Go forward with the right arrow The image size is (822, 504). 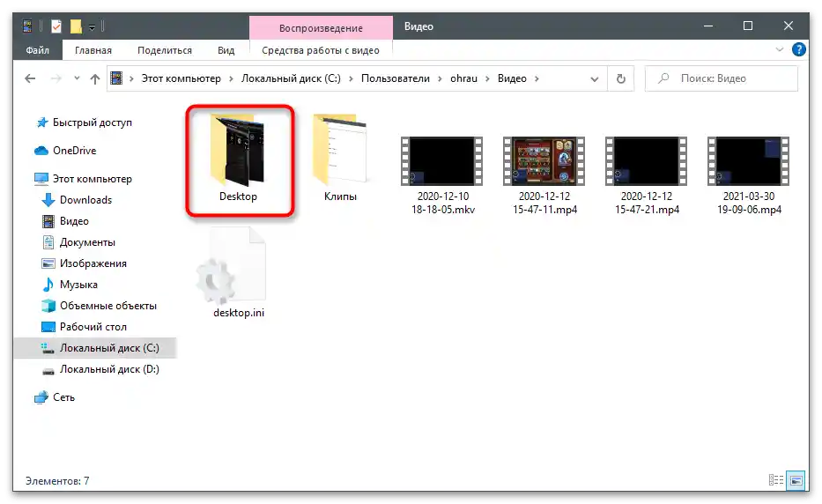point(56,78)
